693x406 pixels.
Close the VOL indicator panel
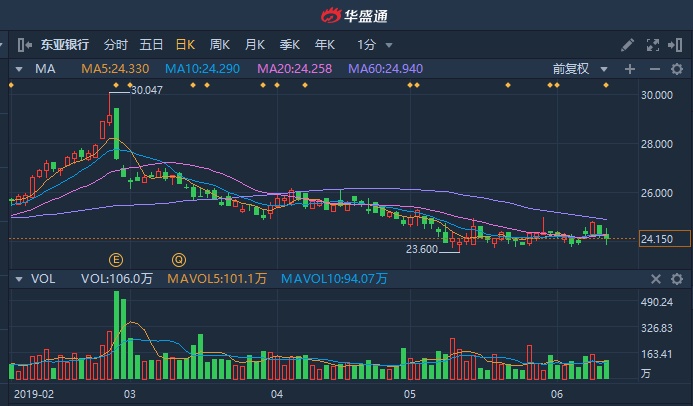pyautogui.click(x=656, y=279)
